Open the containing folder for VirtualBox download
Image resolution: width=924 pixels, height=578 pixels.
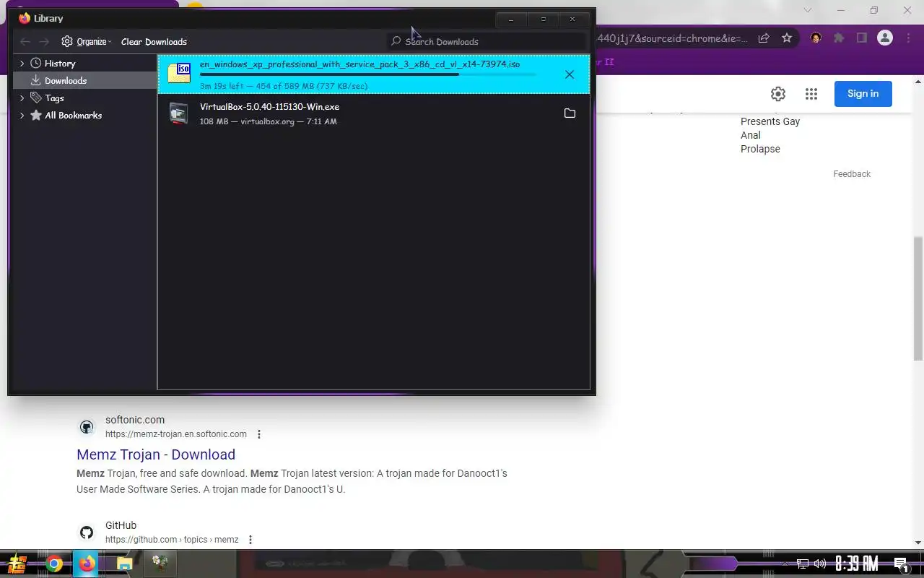570,113
